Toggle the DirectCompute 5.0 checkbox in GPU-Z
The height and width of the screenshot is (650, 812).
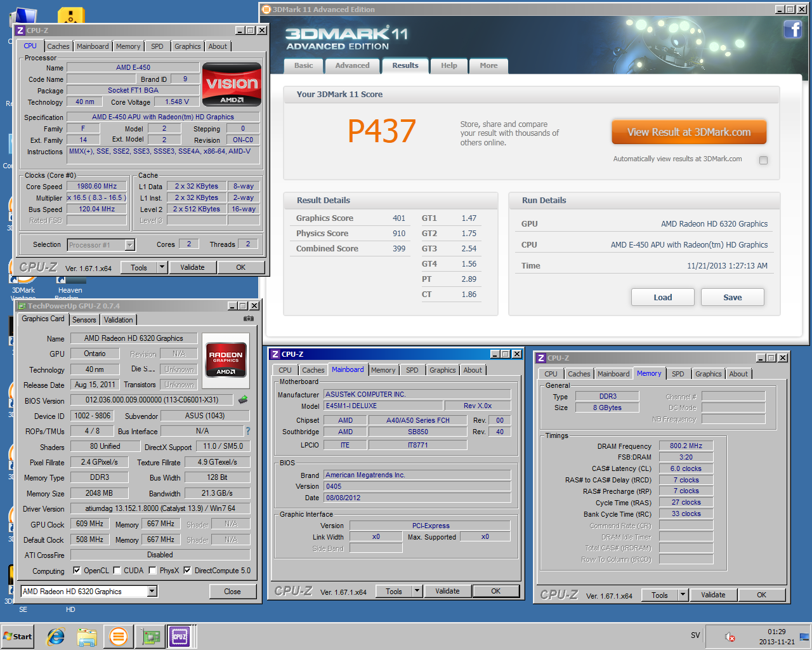pos(187,570)
